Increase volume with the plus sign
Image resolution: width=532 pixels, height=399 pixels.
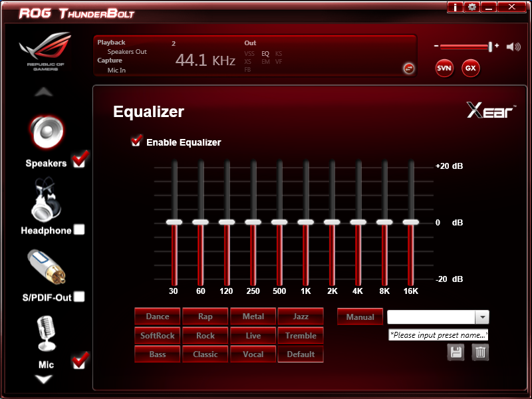point(497,45)
